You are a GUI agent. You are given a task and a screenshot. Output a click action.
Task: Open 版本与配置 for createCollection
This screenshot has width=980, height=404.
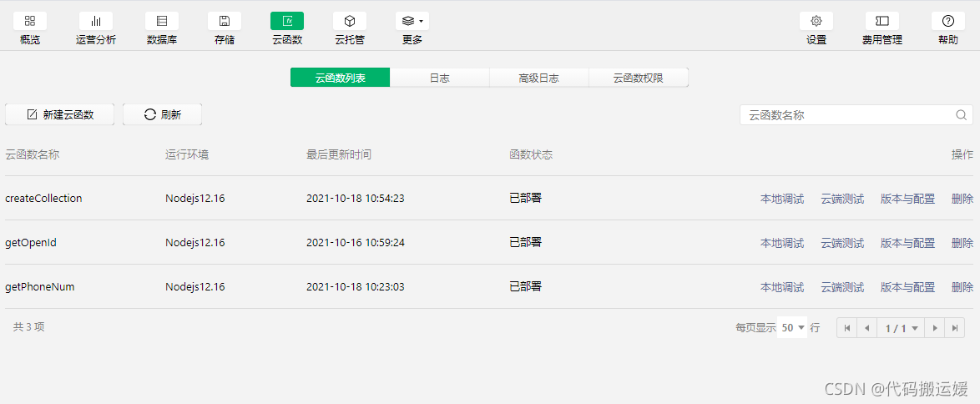coord(908,199)
